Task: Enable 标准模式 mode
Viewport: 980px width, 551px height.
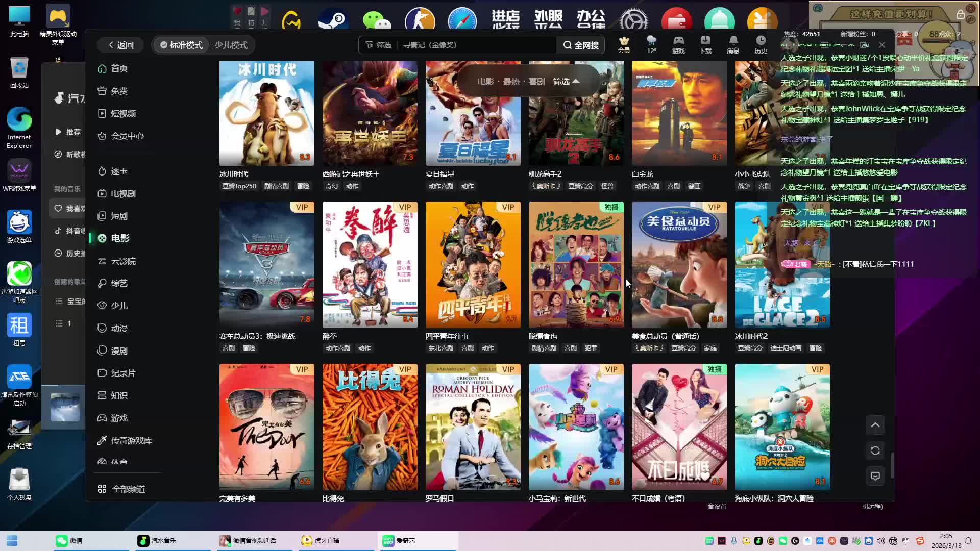Action: click(x=181, y=45)
